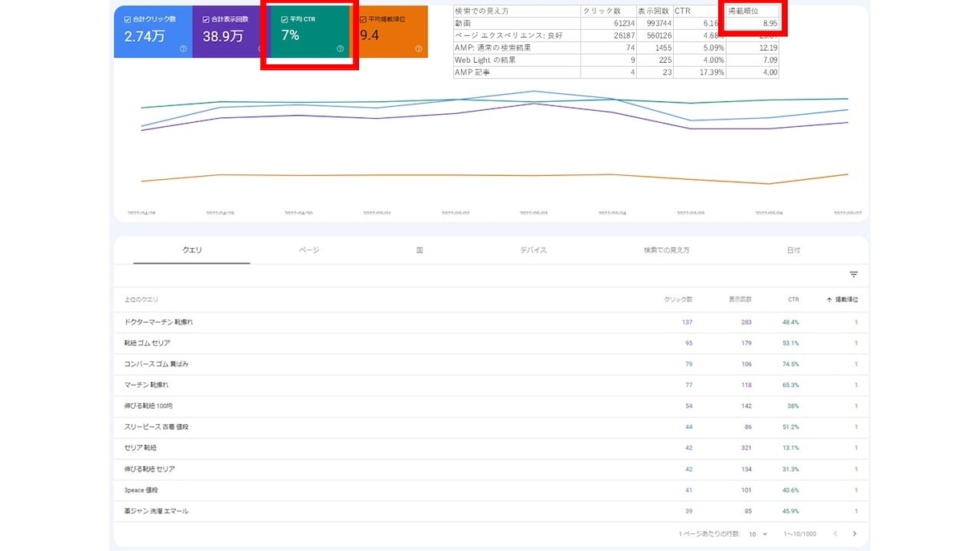
Task: Click the 2.74万 total clicks value
Action: click(143, 36)
